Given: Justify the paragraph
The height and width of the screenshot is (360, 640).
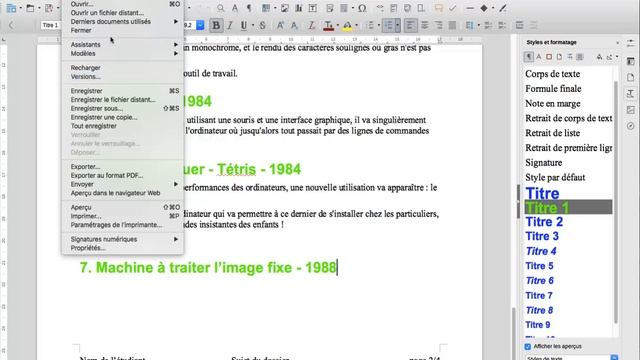Looking at the screenshot, I should click(x=452, y=25).
